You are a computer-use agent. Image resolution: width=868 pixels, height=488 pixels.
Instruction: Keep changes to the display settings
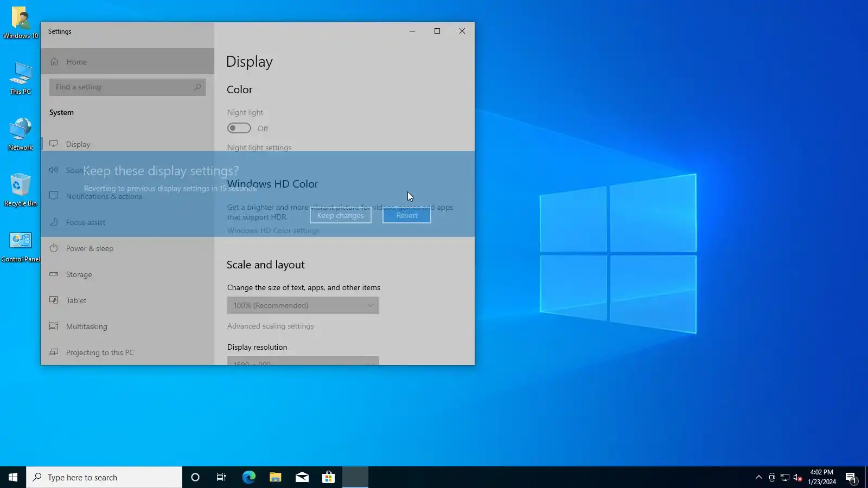pyautogui.click(x=341, y=215)
